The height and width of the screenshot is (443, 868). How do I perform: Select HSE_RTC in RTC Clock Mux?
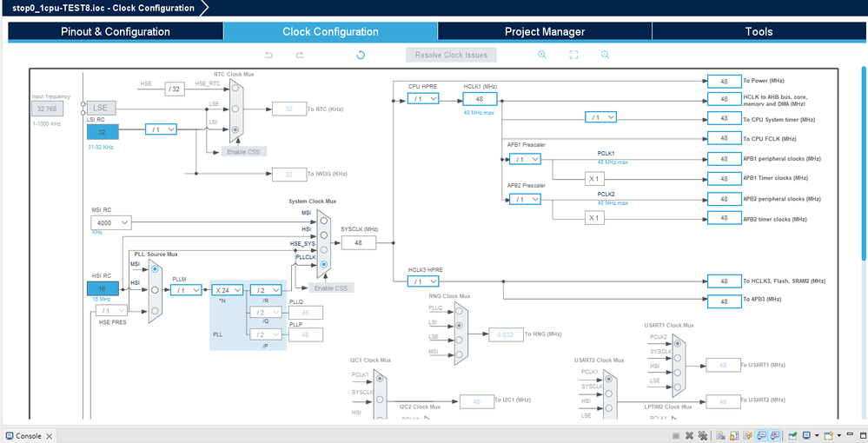tap(235, 89)
